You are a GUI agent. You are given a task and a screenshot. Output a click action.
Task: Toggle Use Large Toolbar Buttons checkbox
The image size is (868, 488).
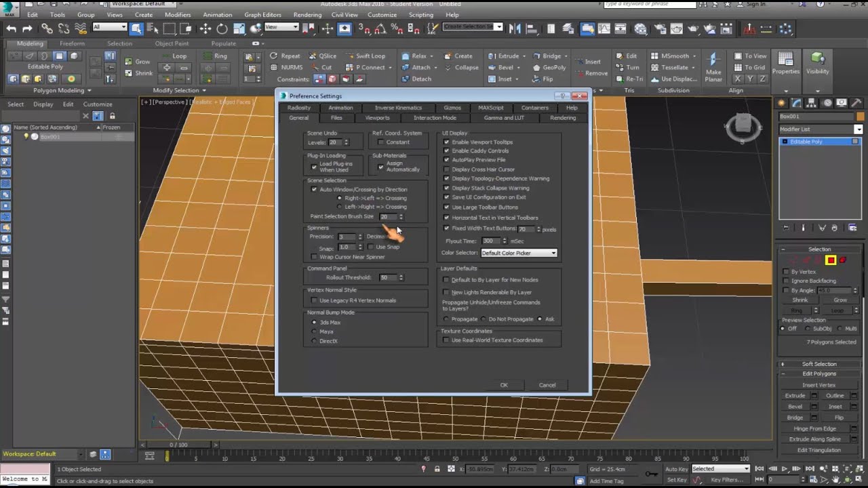446,207
